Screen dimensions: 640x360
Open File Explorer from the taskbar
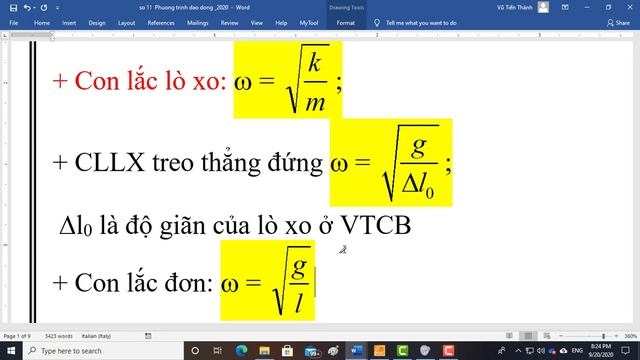pyautogui.click(x=264, y=351)
